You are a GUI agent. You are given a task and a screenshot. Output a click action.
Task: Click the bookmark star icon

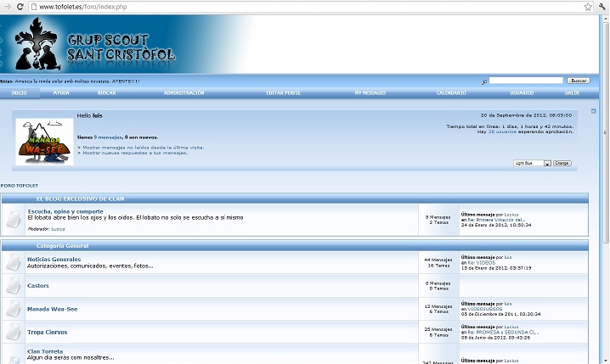(x=588, y=7)
